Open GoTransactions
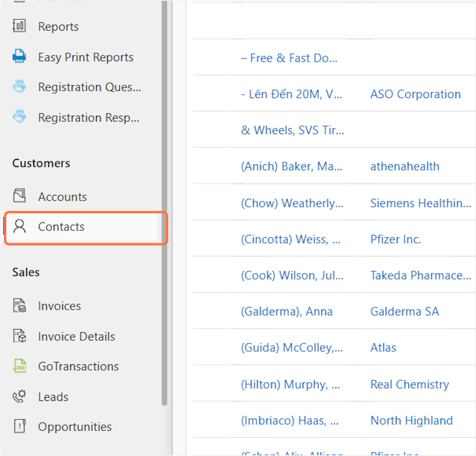 [79, 366]
